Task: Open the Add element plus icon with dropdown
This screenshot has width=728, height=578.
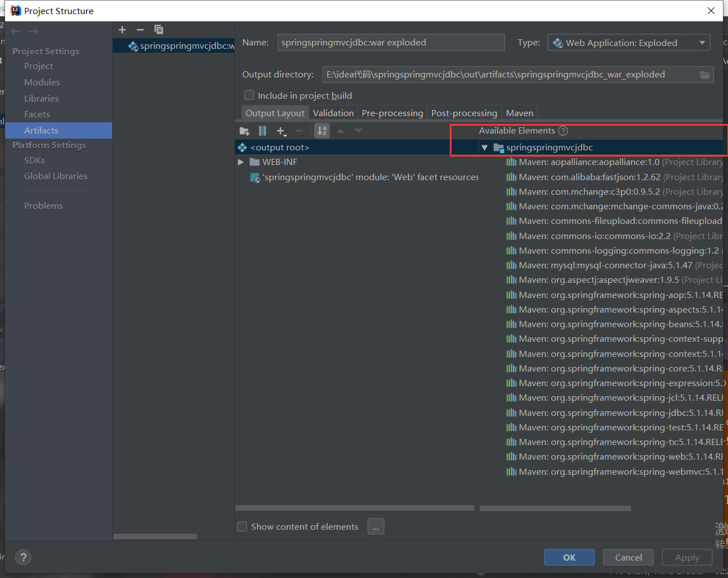Action: (x=282, y=130)
